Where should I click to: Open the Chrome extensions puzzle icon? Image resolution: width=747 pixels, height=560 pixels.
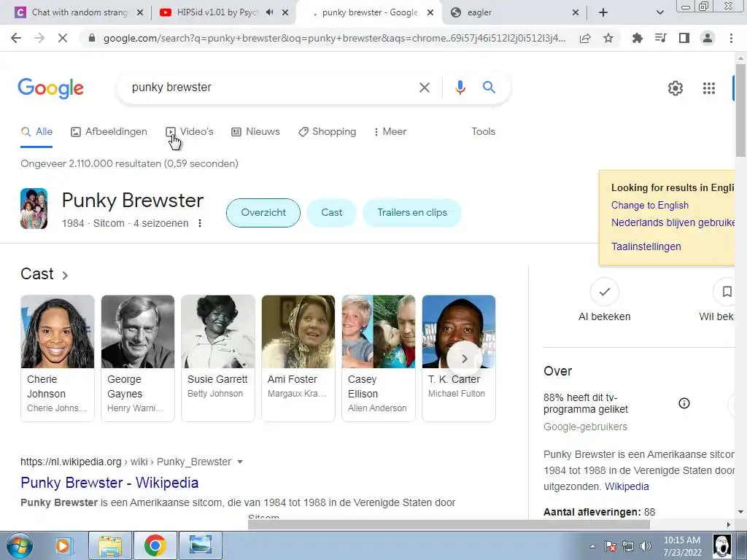(x=638, y=38)
